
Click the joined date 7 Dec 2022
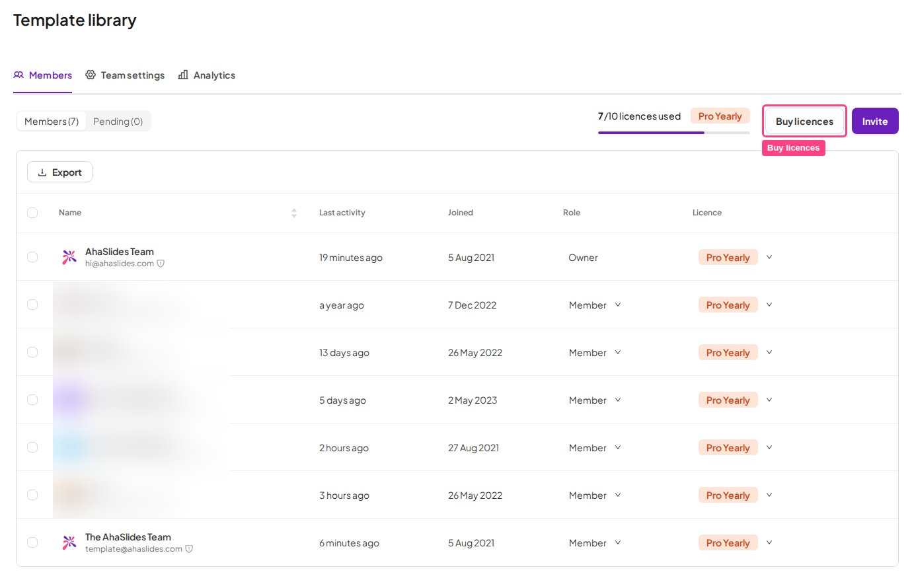(x=472, y=305)
